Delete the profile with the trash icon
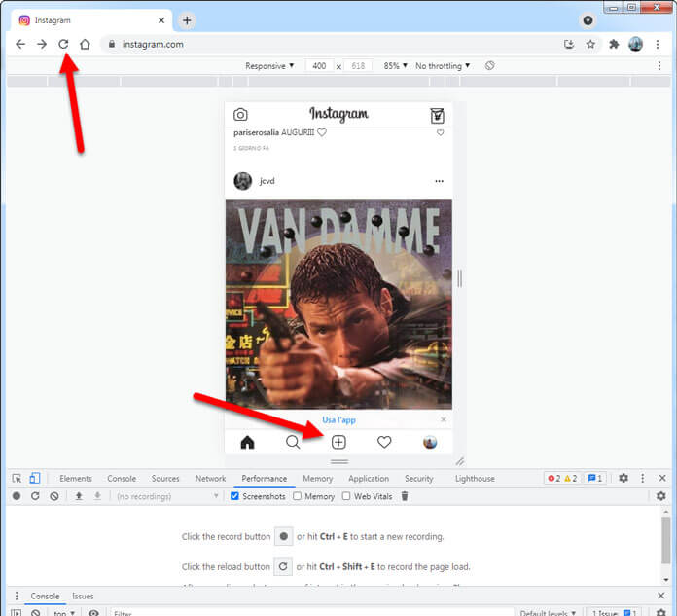Screen dimensions: 677x616 [x=405, y=496]
